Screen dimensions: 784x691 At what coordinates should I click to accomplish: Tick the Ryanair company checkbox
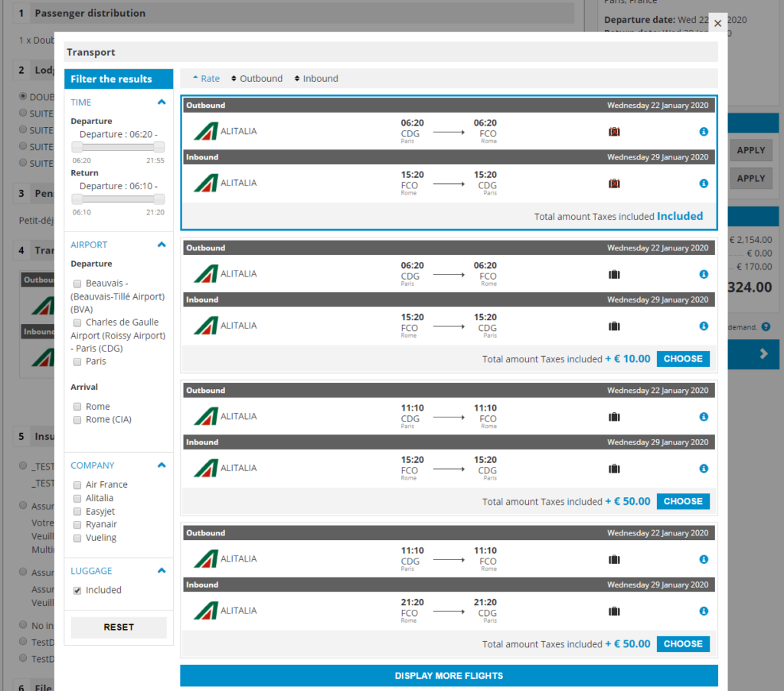[77, 525]
